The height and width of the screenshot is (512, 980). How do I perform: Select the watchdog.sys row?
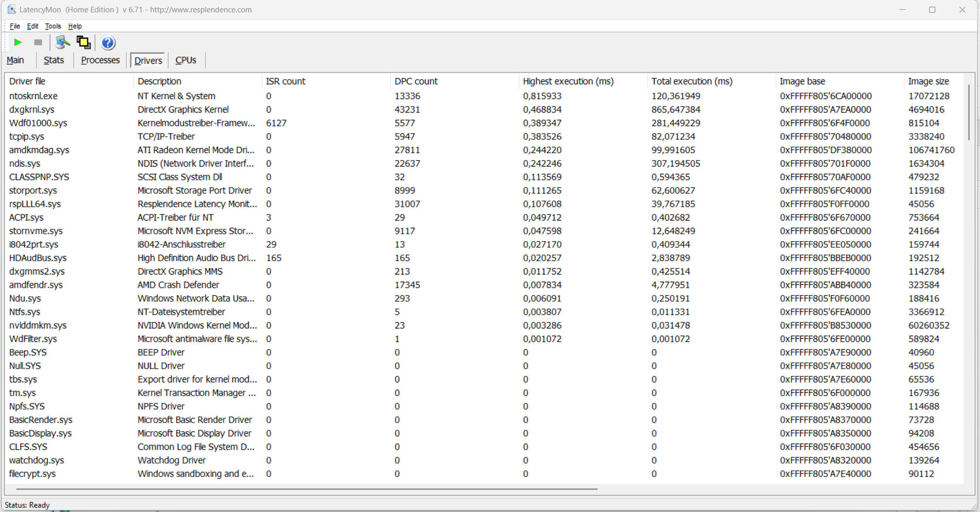tap(484, 461)
